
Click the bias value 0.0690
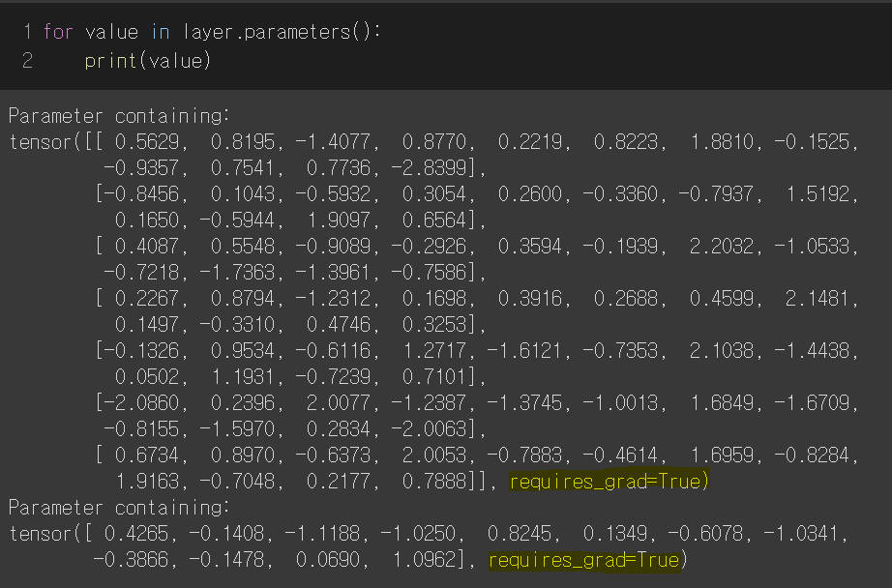(328, 560)
